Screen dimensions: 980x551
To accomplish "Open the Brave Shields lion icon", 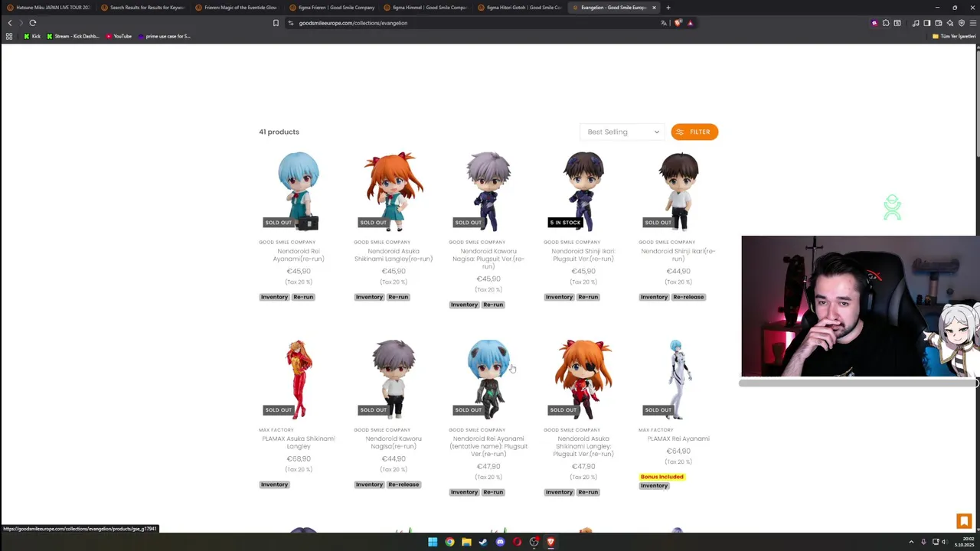I will 678,23.
